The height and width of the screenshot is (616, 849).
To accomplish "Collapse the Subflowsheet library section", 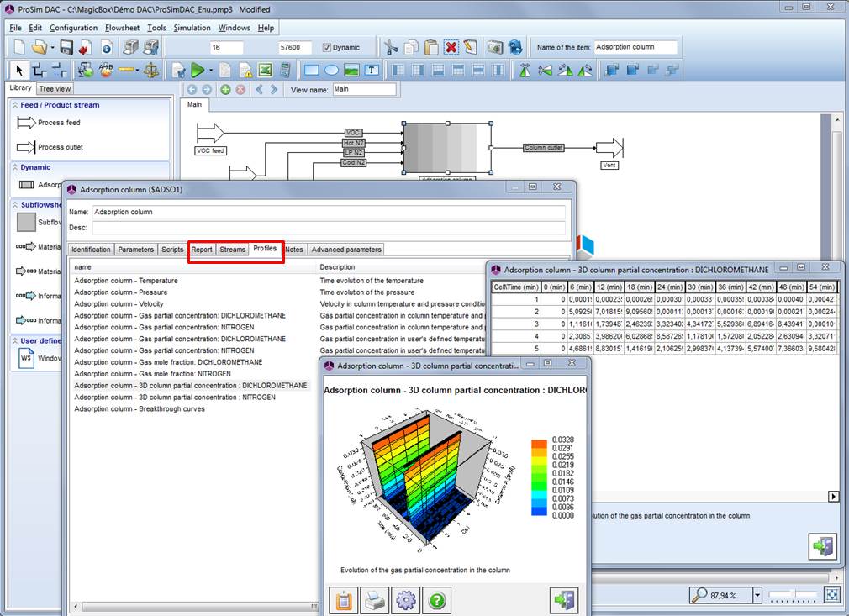I will click(x=15, y=204).
